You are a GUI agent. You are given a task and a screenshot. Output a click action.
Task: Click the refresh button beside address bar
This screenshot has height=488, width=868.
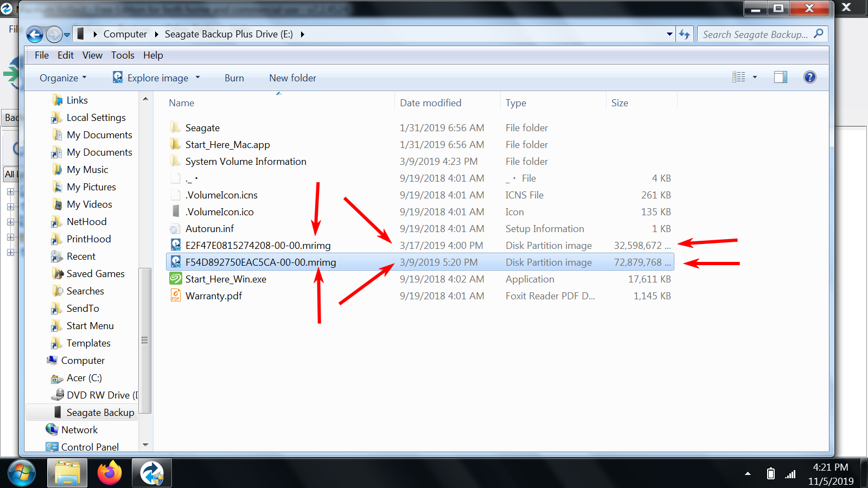point(685,35)
